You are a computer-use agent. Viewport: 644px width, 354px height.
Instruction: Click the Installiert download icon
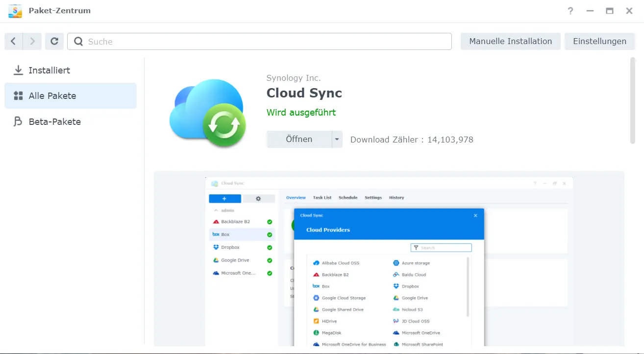point(18,70)
